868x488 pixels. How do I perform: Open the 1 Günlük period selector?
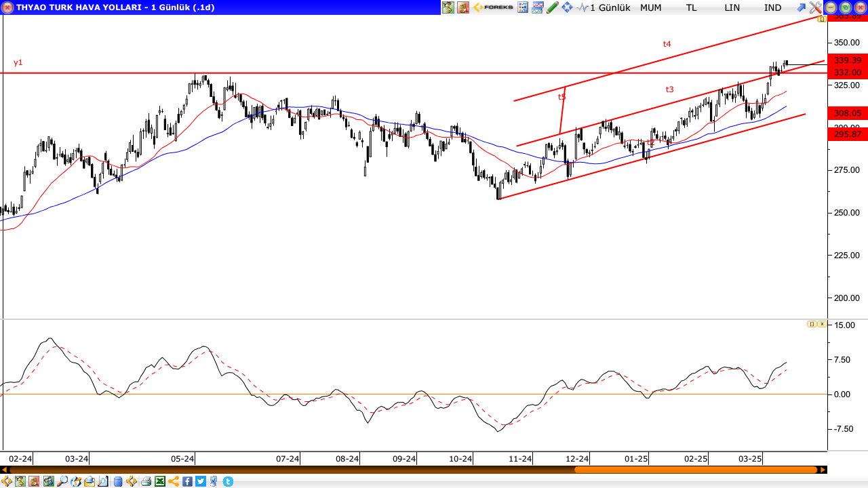click(x=610, y=7)
